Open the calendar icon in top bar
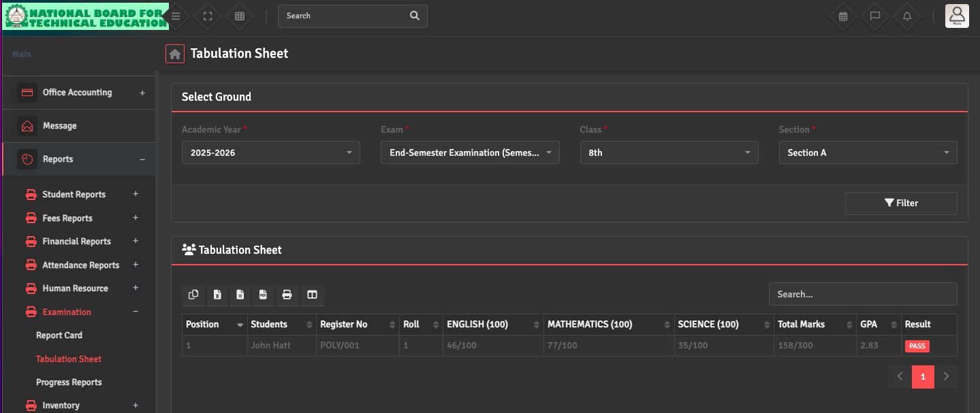 [842, 16]
